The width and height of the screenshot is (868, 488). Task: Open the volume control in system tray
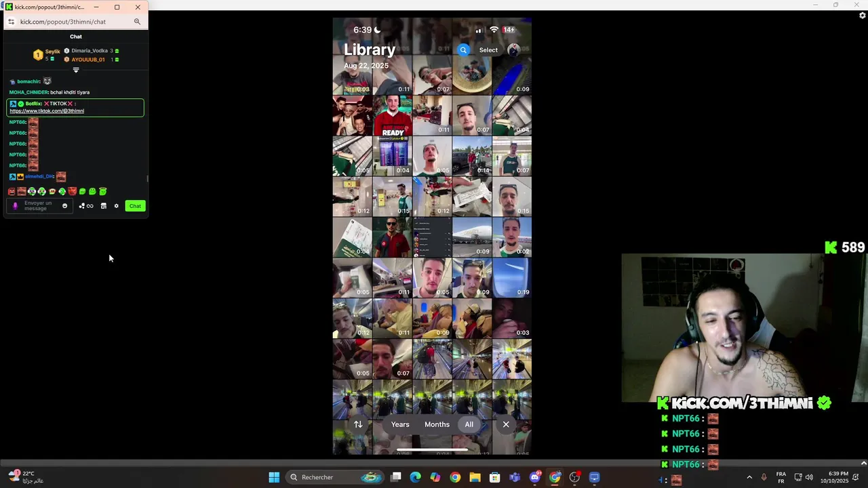[809, 477]
